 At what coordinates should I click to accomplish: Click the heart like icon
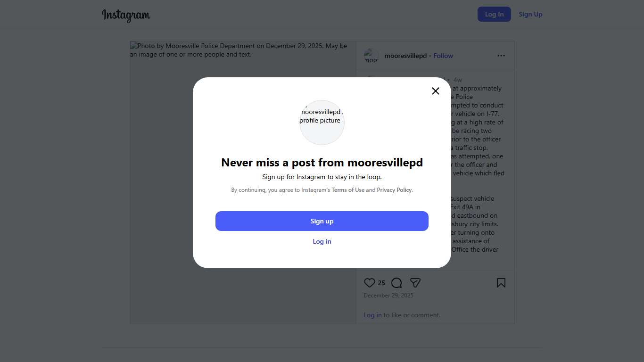pyautogui.click(x=370, y=283)
